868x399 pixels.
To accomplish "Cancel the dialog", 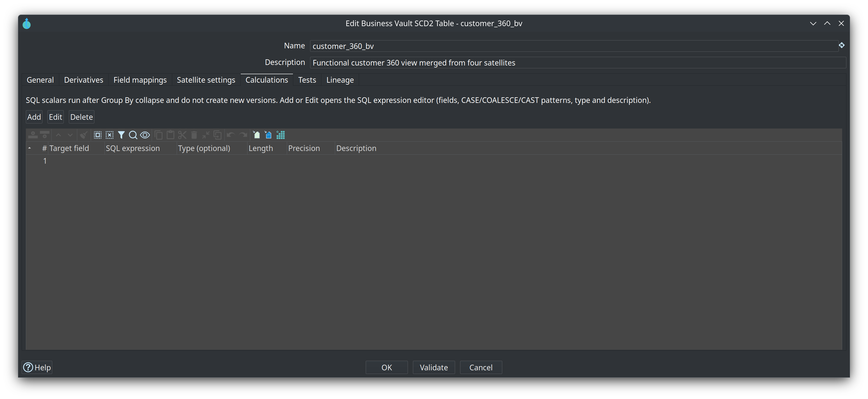I will 481,367.
